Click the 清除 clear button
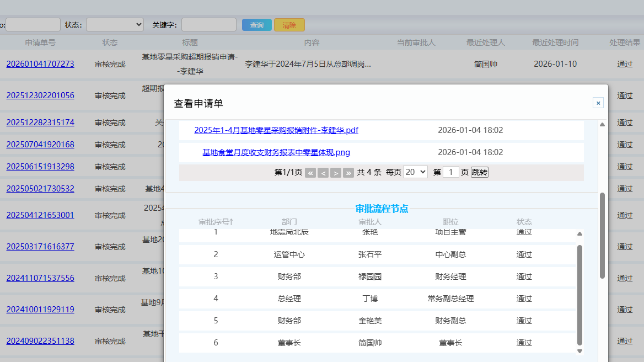The width and height of the screenshot is (644, 362). point(289,25)
